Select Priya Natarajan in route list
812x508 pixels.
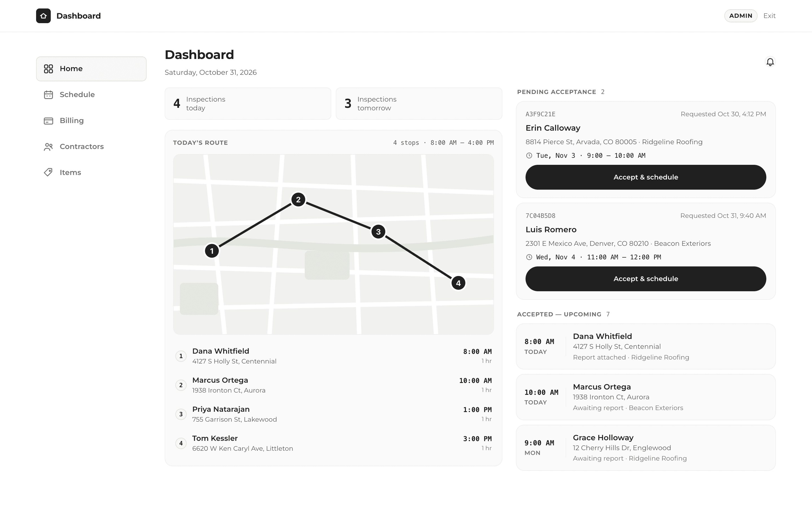click(334, 414)
